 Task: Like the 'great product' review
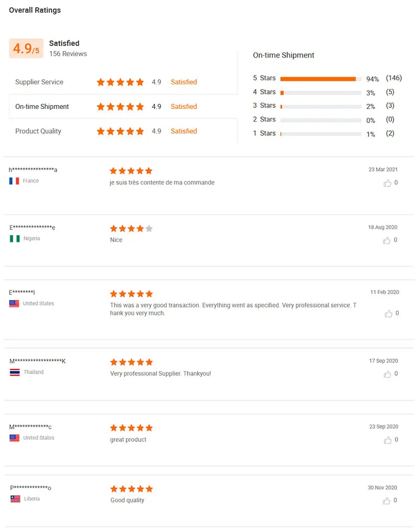coord(388,440)
